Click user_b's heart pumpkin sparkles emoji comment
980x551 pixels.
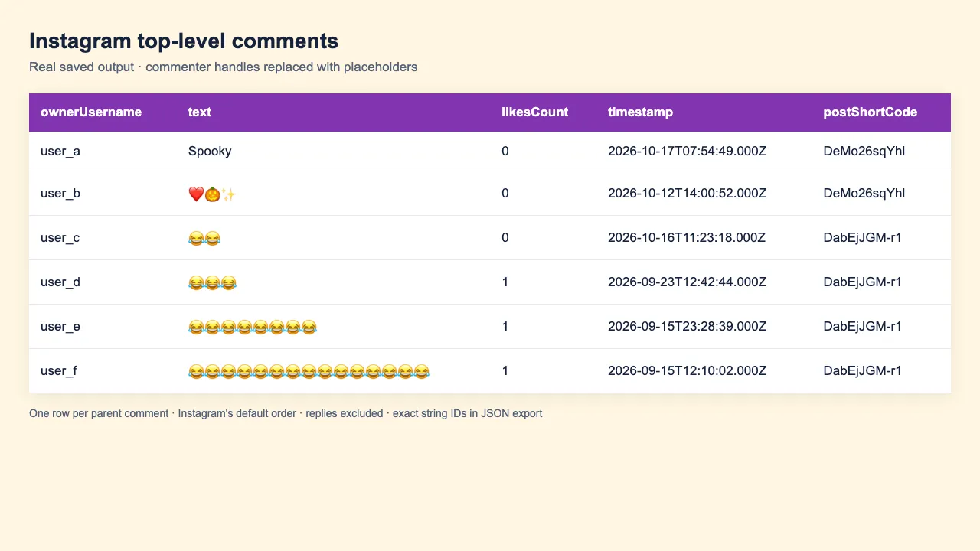tap(212, 194)
